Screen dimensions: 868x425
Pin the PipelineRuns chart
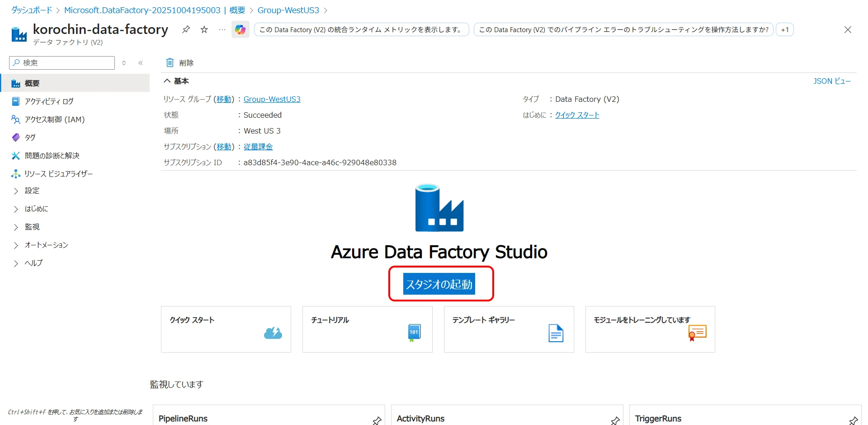[377, 420]
